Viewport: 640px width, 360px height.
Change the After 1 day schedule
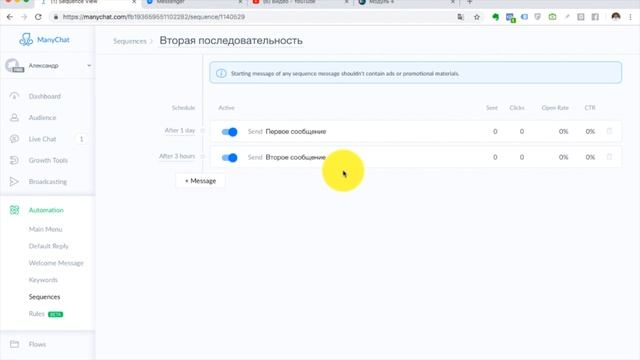(180, 130)
